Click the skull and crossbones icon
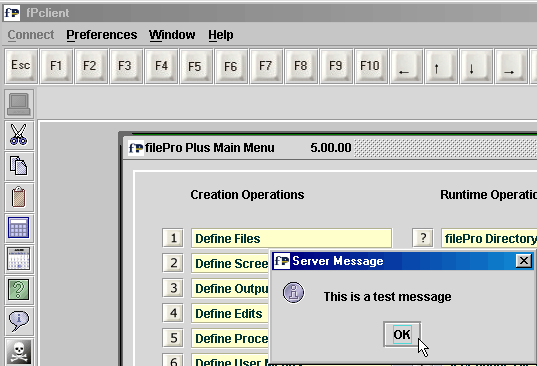 pos(19,352)
